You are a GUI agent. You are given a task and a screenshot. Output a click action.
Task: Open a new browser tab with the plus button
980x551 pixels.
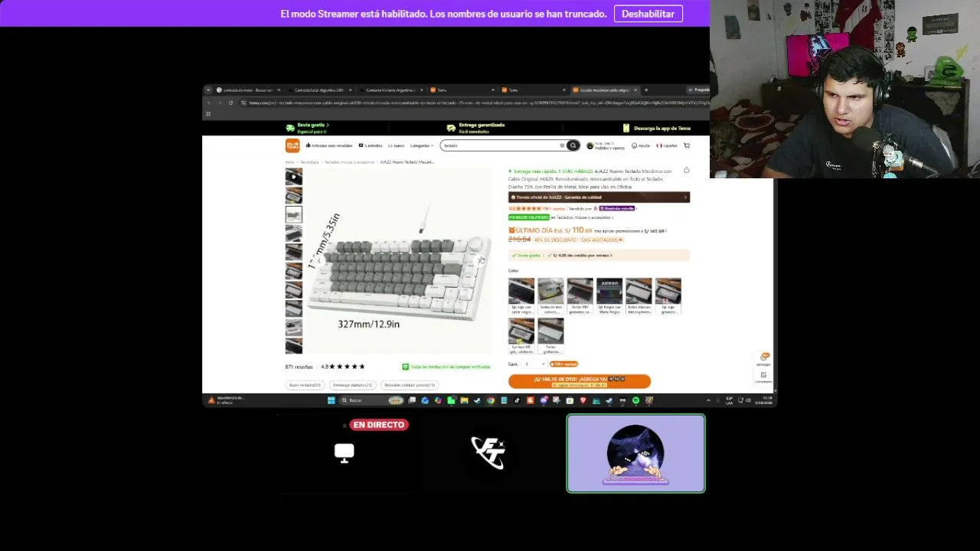click(x=645, y=90)
